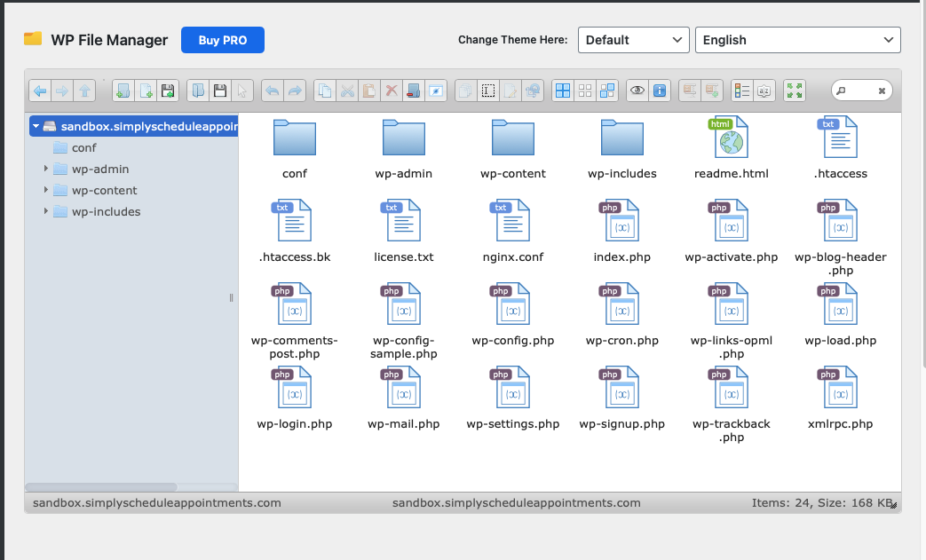Expand the wp-admin folder in tree
Screen dimensions: 926x560
[46, 169]
